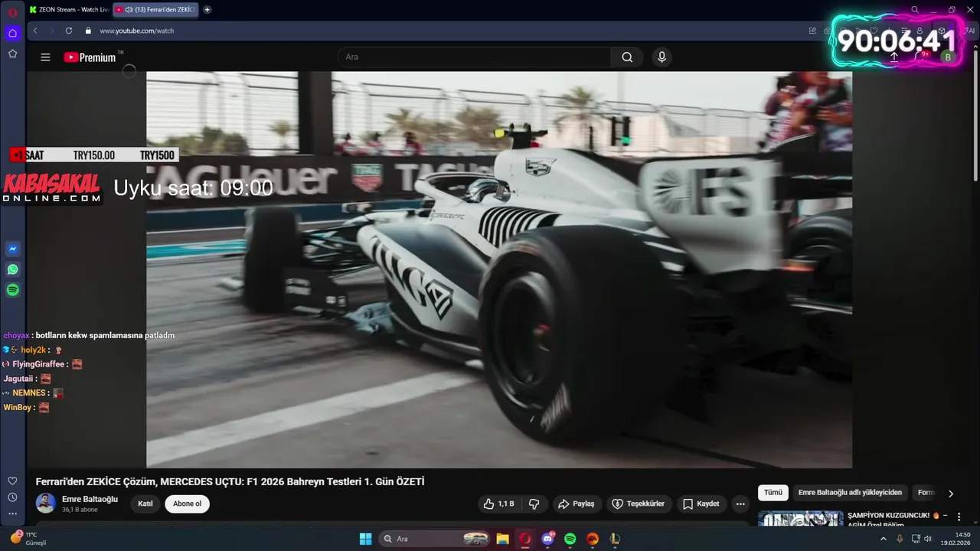Open options for ŞAMPİYON KUZGUNCUK suggestion
The height and width of the screenshot is (551, 980).
point(959,517)
